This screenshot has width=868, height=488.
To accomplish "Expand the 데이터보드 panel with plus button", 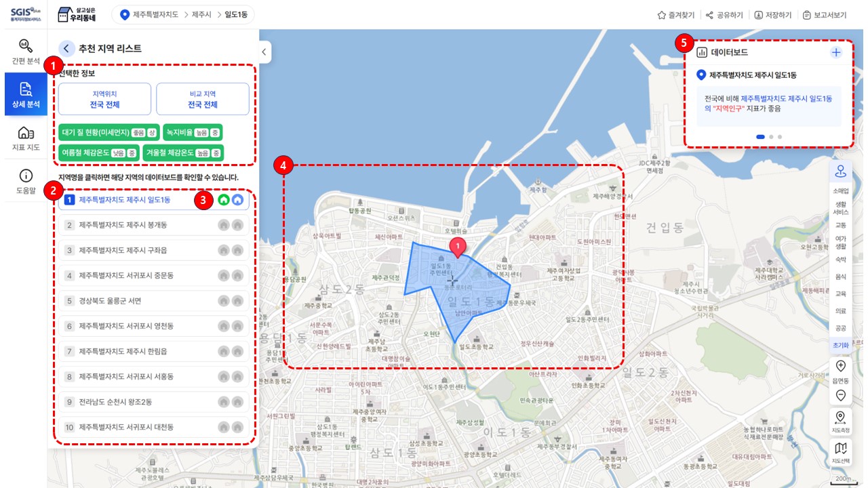I will [x=836, y=52].
